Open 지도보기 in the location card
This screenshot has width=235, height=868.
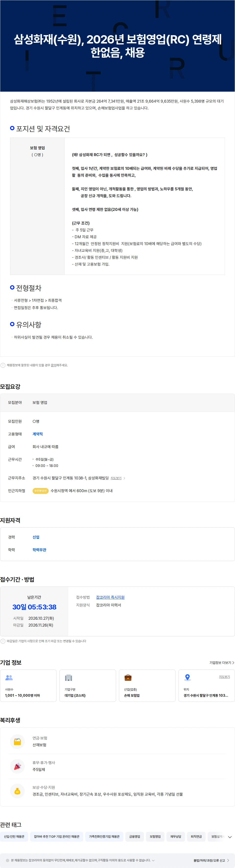224,677
